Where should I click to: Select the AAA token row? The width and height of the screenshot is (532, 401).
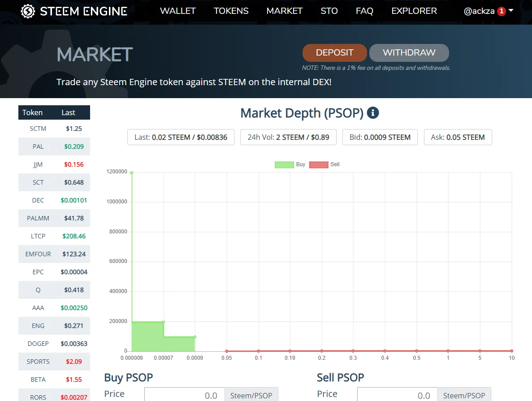54,308
